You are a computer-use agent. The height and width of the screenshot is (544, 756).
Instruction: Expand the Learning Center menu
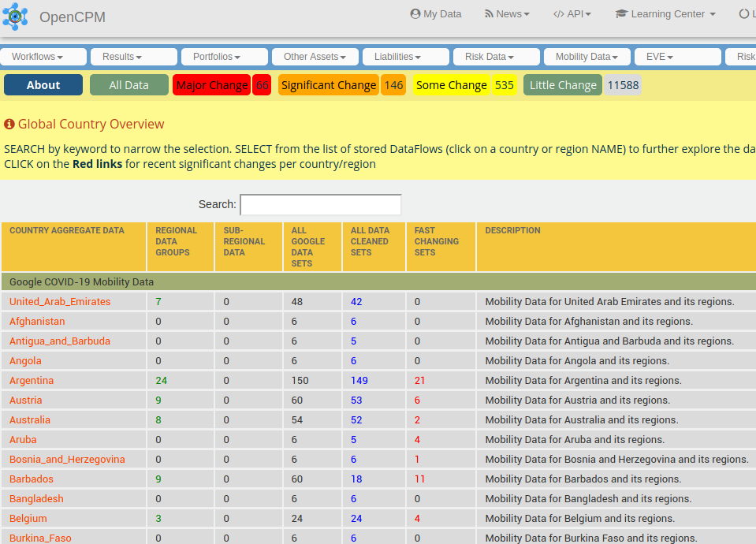pyautogui.click(x=665, y=14)
